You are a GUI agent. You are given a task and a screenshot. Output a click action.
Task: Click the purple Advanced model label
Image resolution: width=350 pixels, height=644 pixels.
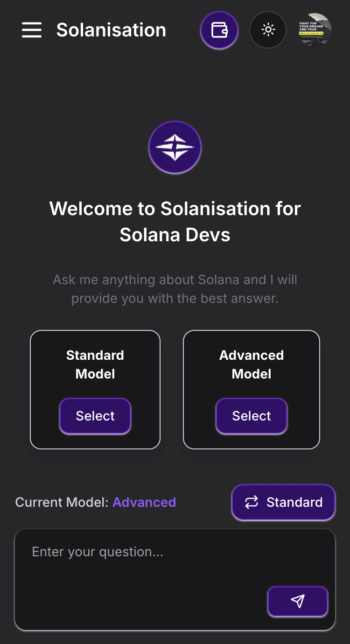click(144, 502)
